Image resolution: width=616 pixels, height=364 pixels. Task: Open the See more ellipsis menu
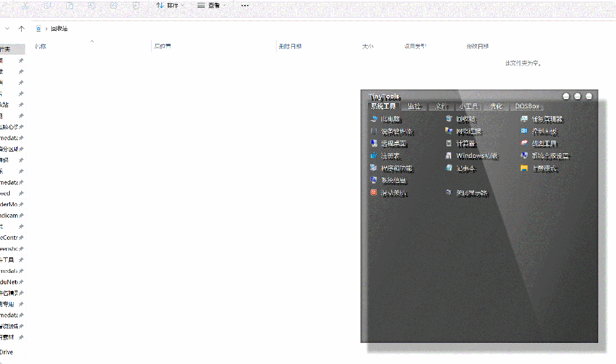point(245,6)
